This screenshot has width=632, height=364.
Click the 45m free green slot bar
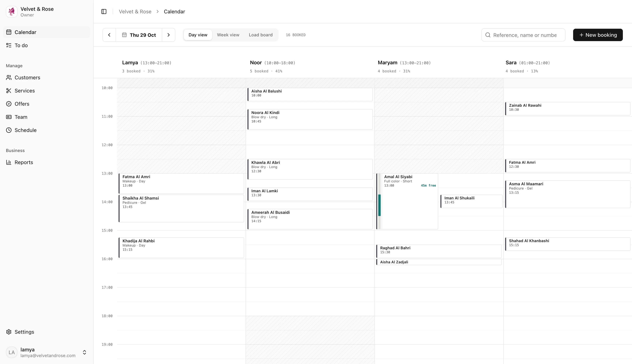pos(379,205)
